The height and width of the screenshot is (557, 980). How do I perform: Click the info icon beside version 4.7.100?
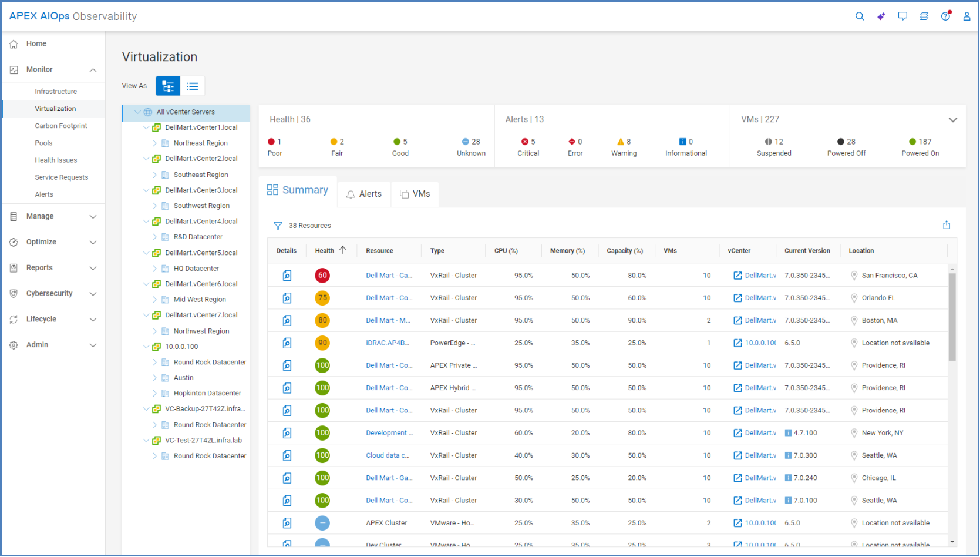coord(789,433)
